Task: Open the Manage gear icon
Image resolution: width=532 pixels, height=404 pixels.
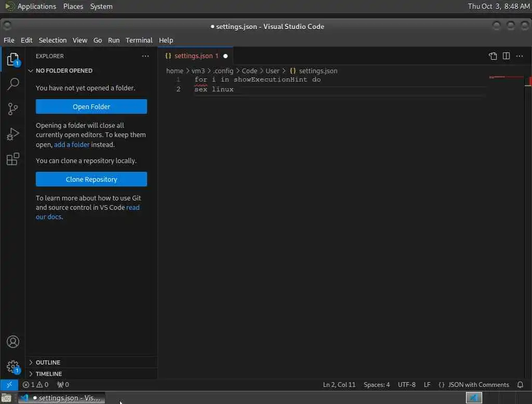Action: [x=13, y=366]
